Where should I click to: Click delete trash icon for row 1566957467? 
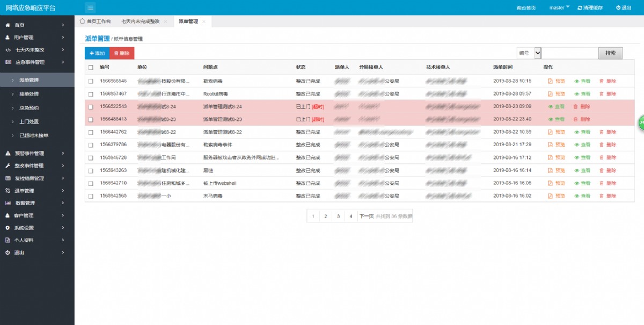[x=602, y=94]
